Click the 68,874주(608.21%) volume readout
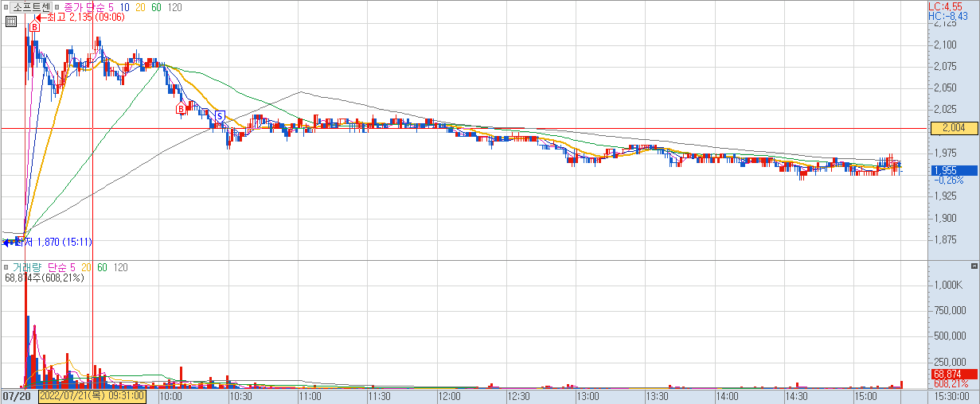This screenshot has width=980, height=404. 45,278
